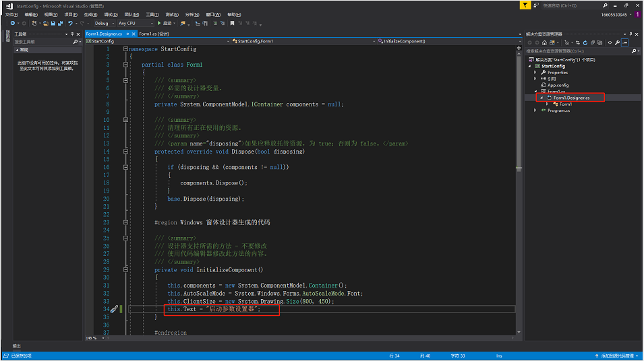
Task: Click the purple notification badge icon
Action: point(637,14)
